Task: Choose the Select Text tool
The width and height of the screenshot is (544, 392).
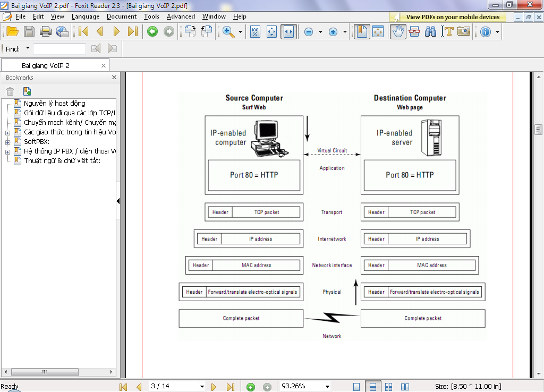Action: [x=447, y=32]
